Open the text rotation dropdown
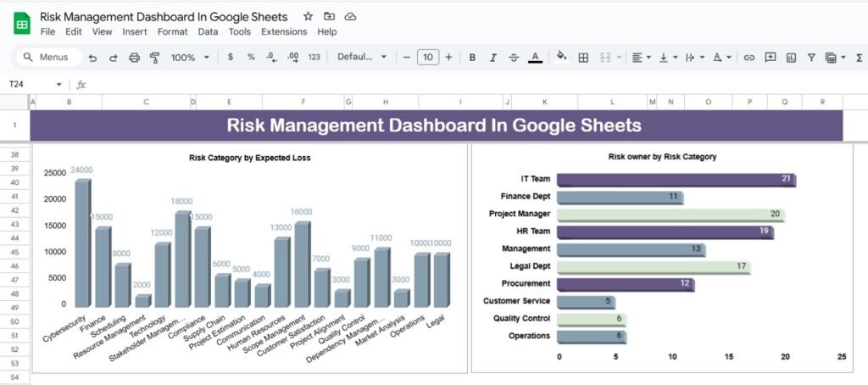 (x=722, y=57)
